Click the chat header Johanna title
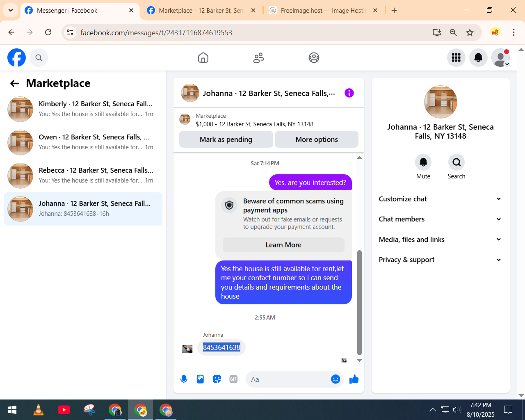The height and width of the screenshot is (420, 525). (269, 94)
